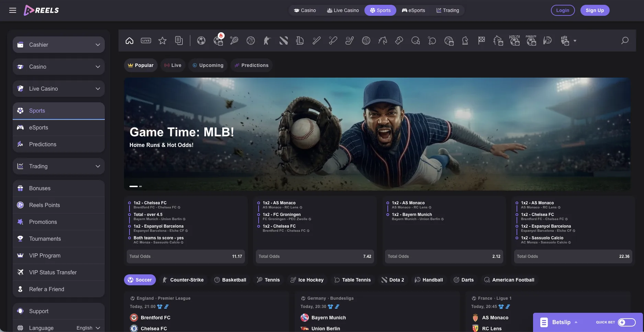This screenshot has height=332, width=644.
Task: Select the American Football sport chip
Action: tap(509, 280)
